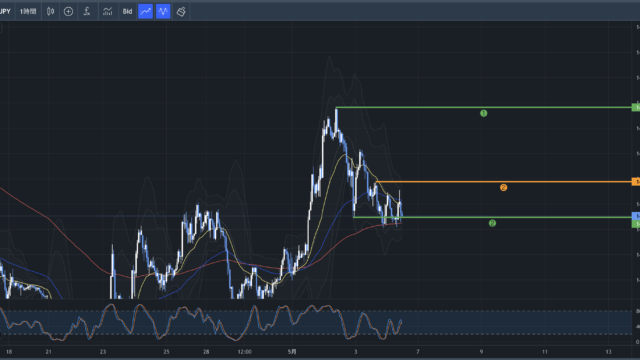640x360 pixels.
Task: Open the indicator templates chart icon
Action: click(107, 11)
